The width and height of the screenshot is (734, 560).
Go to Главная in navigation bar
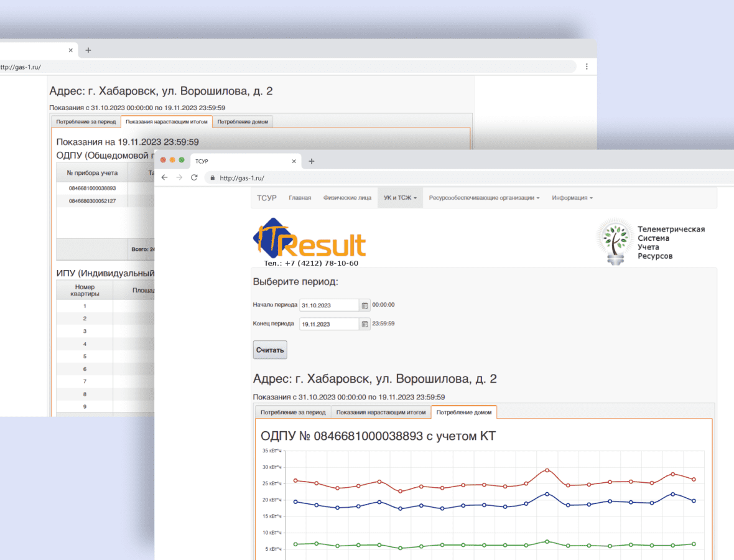300,198
